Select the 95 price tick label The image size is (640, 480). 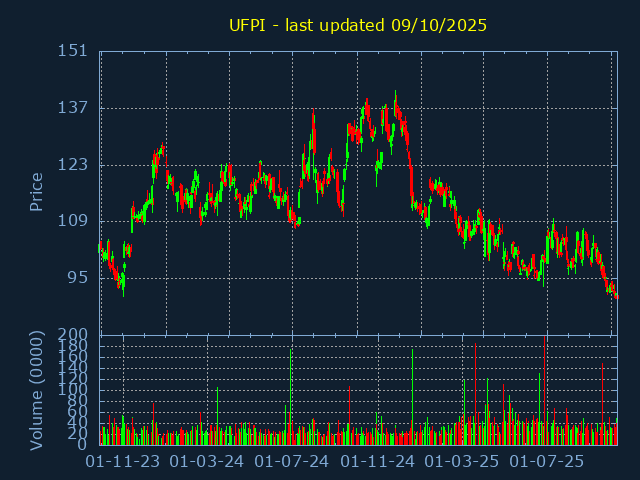point(76,278)
